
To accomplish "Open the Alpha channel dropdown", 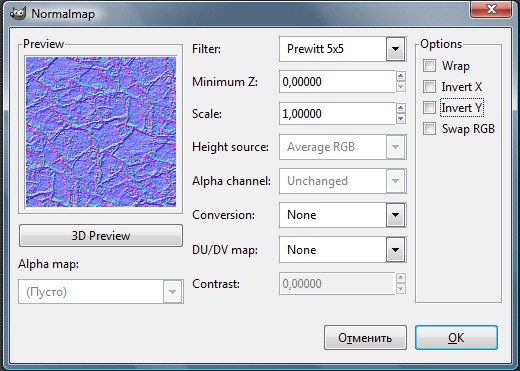I will 343,181.
